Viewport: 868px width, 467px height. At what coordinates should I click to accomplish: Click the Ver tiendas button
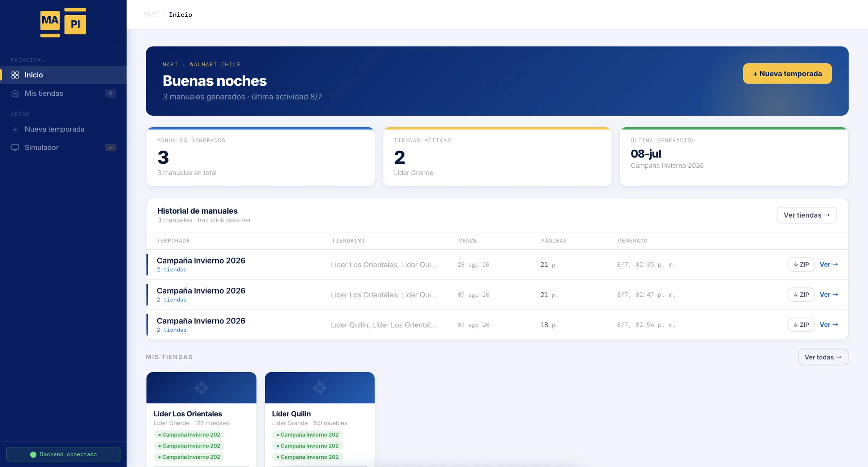(807, 215)
